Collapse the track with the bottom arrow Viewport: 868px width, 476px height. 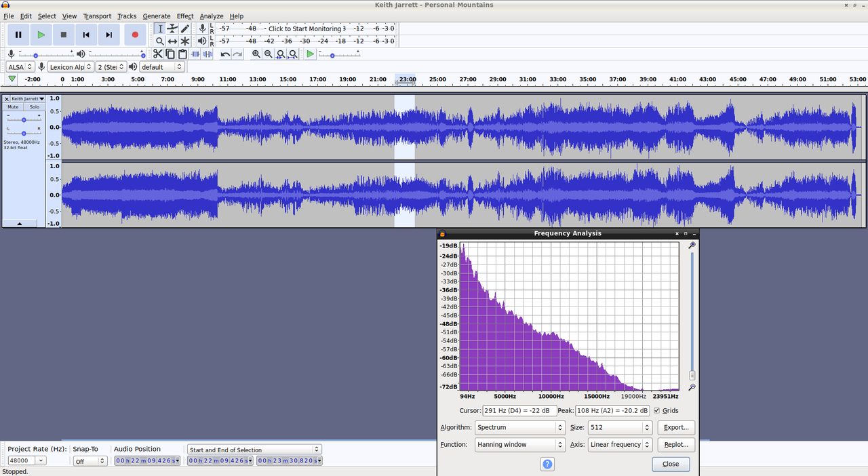[x=19, y=223]
